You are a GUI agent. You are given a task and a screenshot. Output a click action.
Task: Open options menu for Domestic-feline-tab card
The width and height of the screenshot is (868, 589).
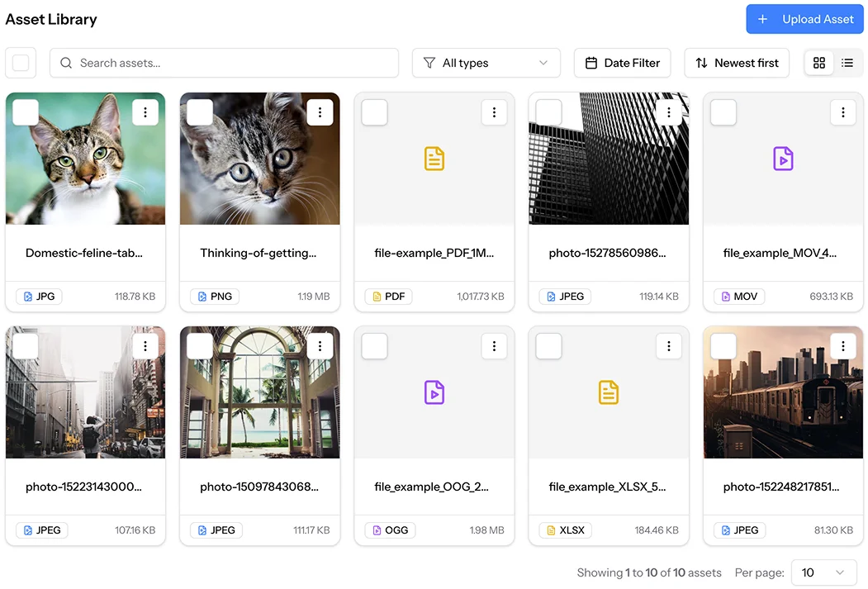point(145,112)
